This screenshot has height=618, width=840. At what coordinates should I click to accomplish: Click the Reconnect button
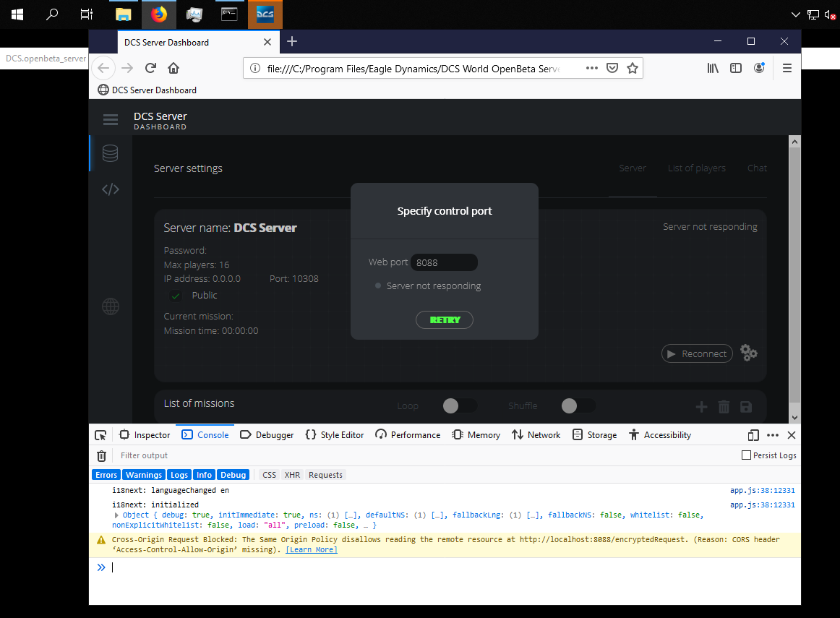click(x=697, y=353)
